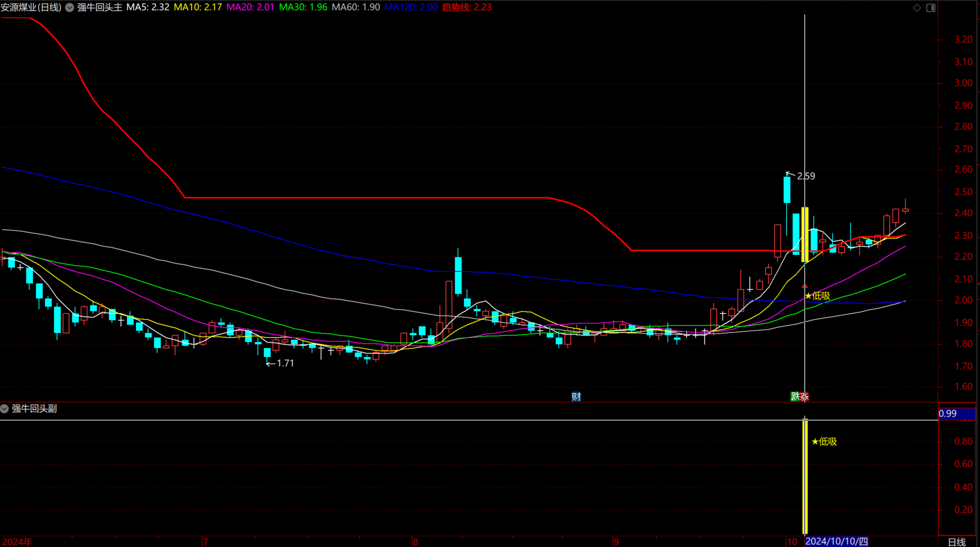
Task: Click the 0.80 sub-chart axis label
Action: tap(963, 442)
